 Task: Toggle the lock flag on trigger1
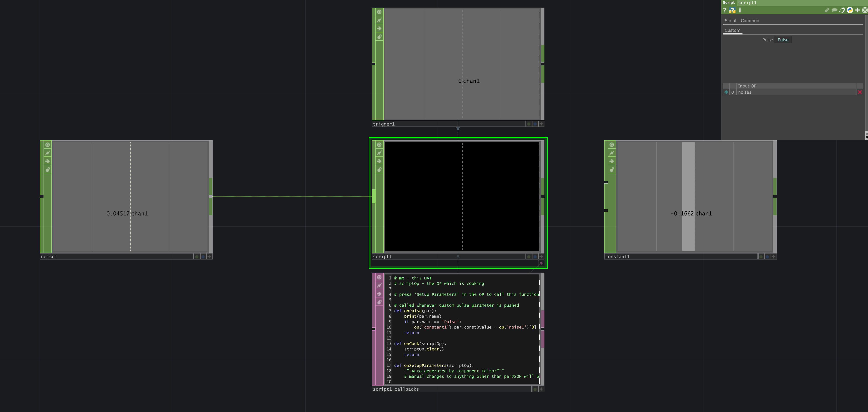(x=380, y=37)
